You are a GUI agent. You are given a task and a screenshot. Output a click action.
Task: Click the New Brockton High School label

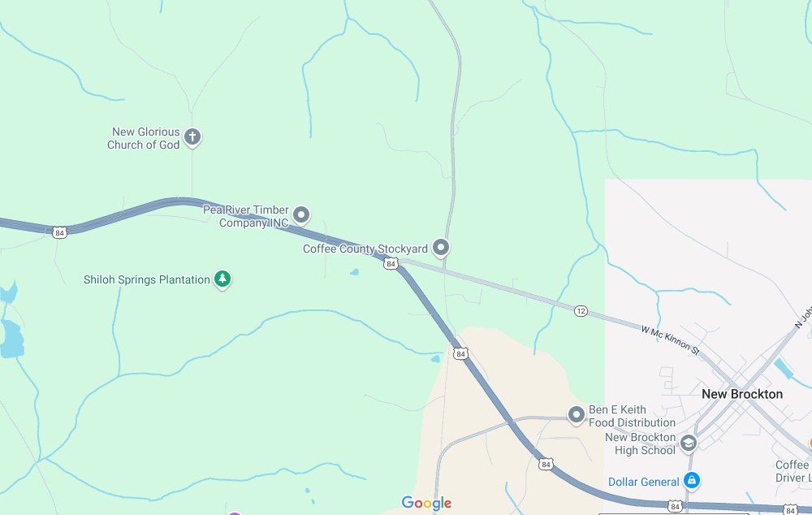point(640,444)
